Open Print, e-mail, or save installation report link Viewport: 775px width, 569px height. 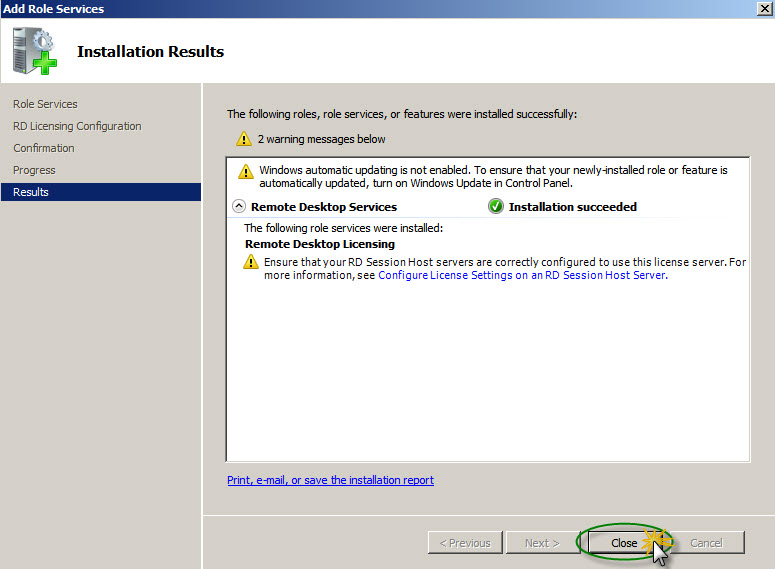331,480
